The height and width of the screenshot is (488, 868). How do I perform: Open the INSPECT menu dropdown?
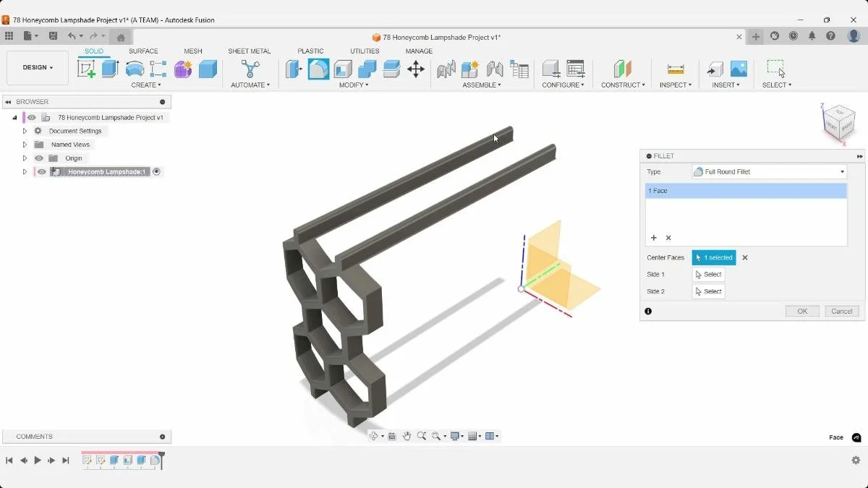tap(676, 85)
